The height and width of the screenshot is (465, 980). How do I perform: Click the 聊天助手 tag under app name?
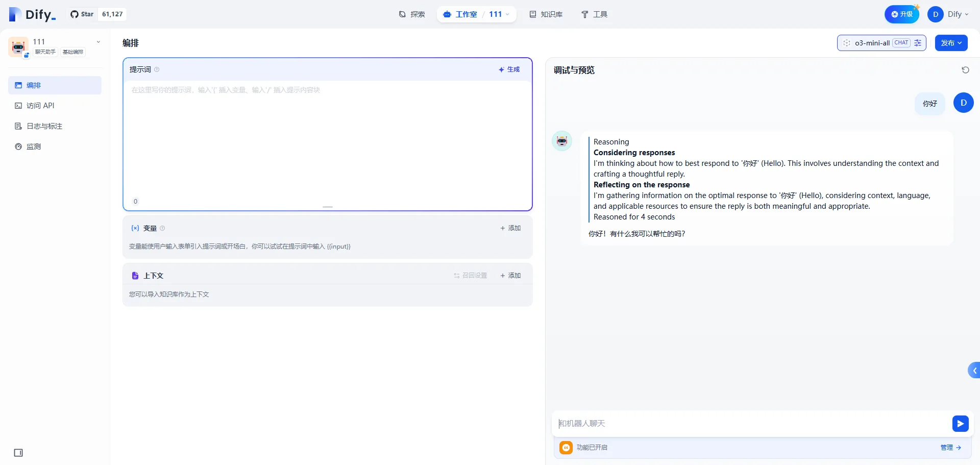tap(45, 52)
